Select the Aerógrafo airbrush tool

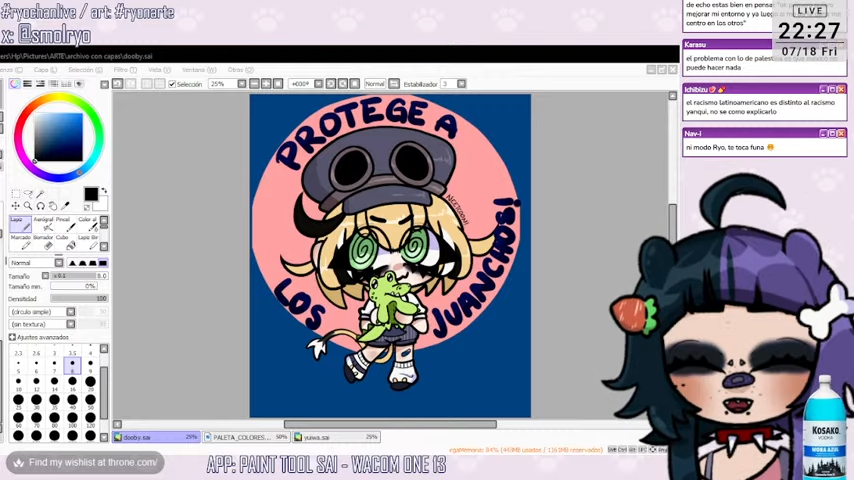pos(42,223)
